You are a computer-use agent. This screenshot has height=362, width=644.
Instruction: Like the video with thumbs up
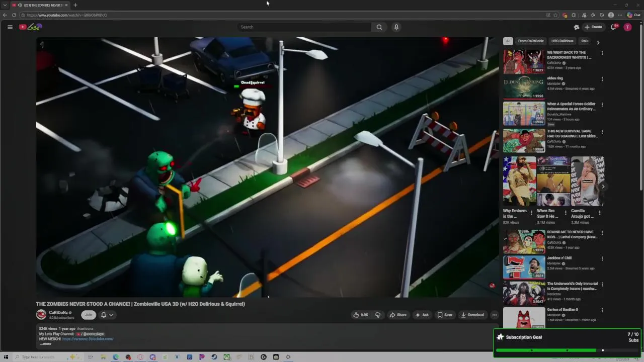[x=361, y=315]
